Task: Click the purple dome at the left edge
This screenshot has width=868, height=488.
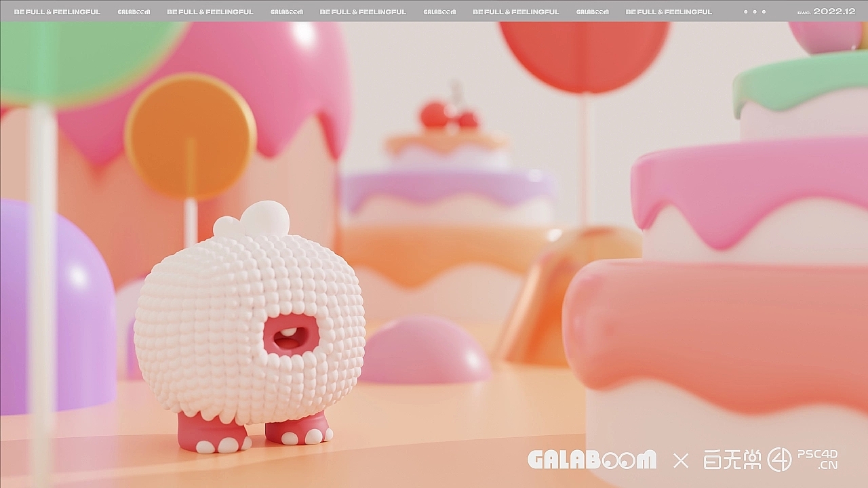Action: point(54,305)
